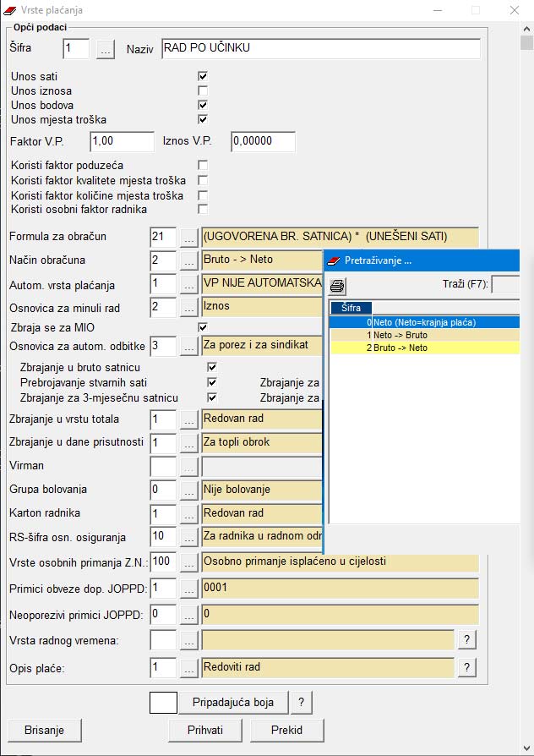This screenshot has height=756, width=534.
Task: Click the white color swatch box
Action: pos(163,703)
